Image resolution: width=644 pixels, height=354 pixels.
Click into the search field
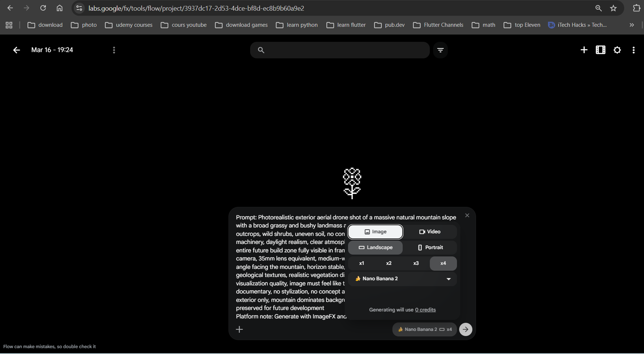tap(340, 50)
